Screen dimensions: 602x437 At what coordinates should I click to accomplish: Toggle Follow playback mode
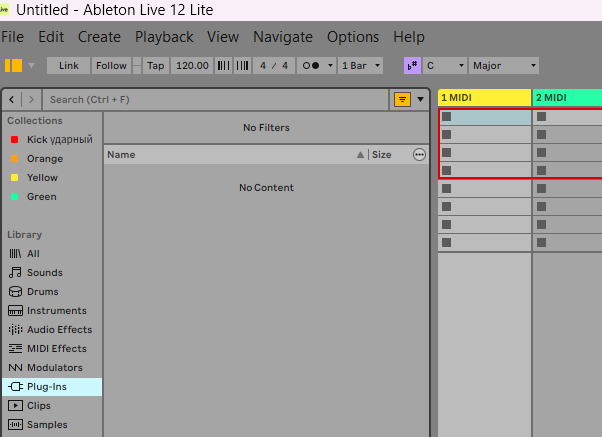point(111,65)
